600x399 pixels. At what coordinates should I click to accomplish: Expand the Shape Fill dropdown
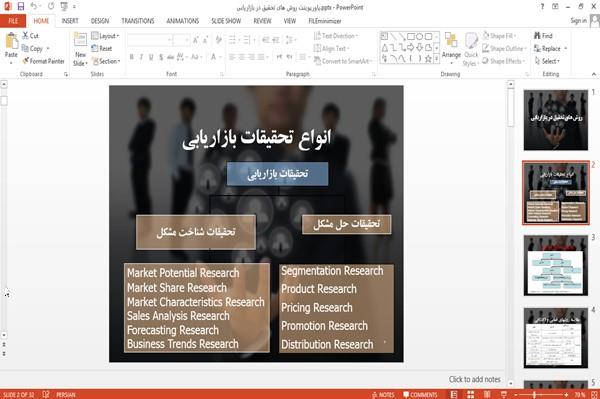tap(499, 36)
